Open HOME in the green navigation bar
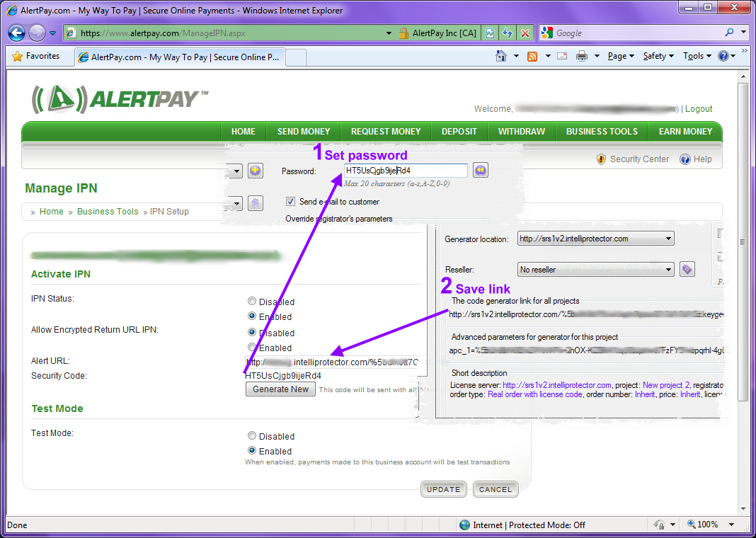 click(244, 132)
